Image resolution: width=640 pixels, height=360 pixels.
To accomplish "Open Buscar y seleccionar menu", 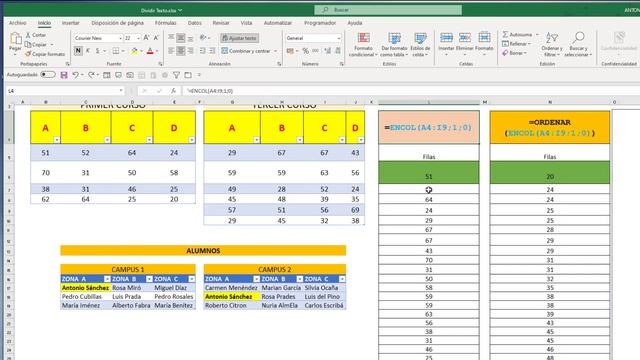I will (x=578, y=44).
